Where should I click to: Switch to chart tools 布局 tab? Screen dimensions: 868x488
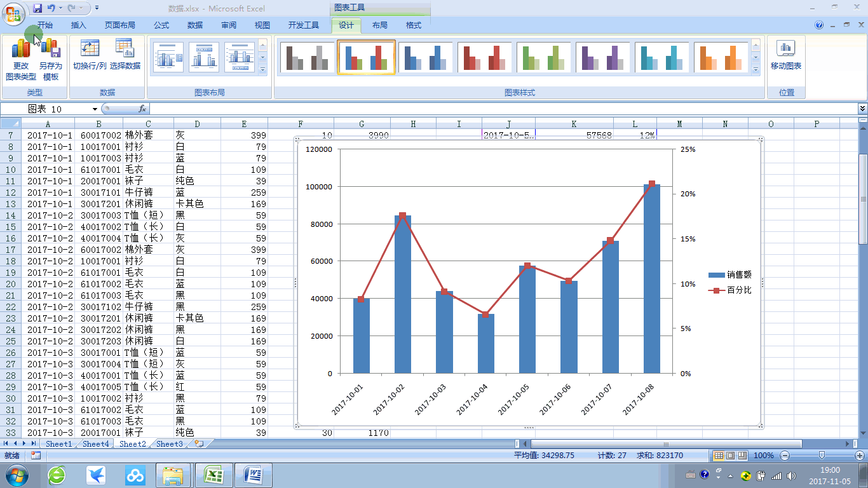coord(380,25)
